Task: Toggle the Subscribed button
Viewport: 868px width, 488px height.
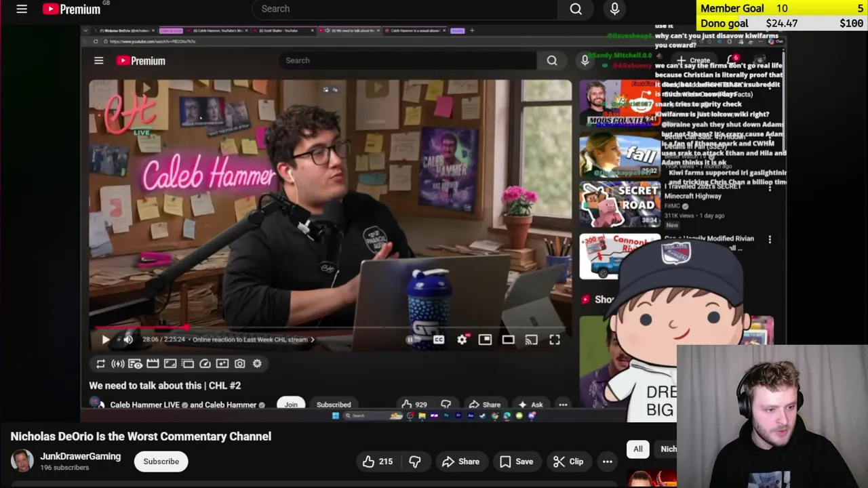Action: (x=334, y=405)
